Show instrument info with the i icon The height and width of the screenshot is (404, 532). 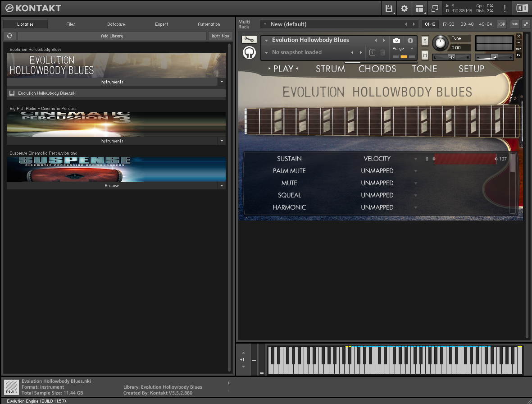(x=410, y=41)
